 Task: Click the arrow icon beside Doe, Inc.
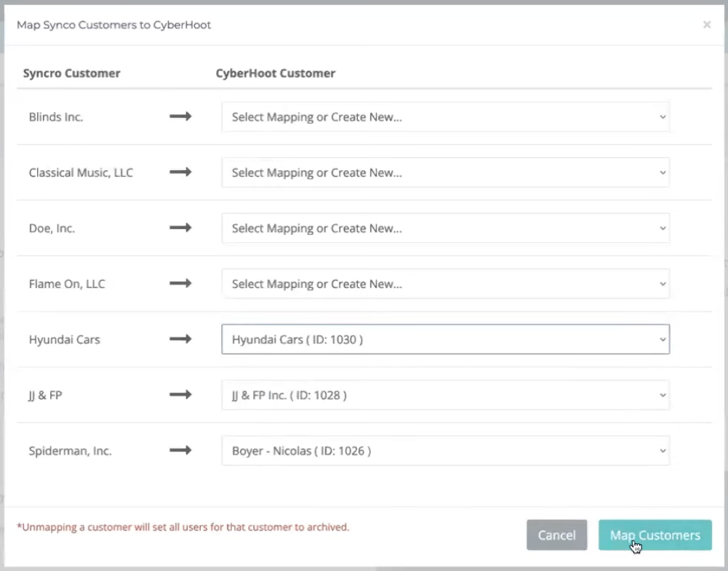[x=180, y=228]
